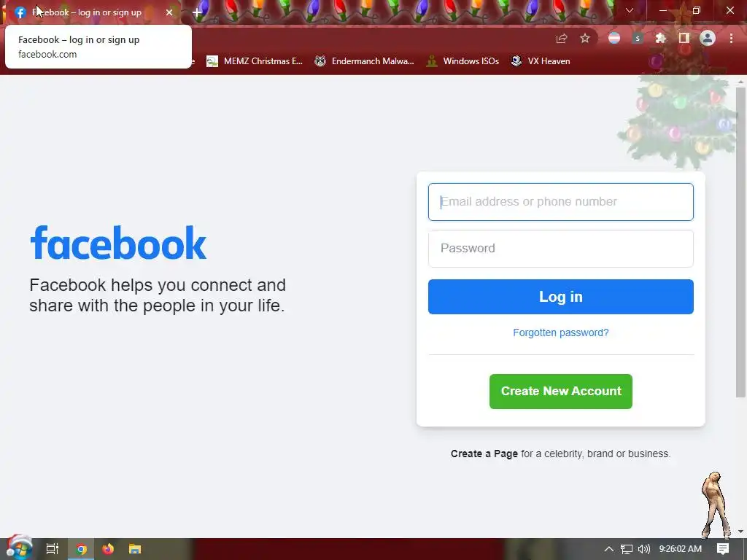The width and height of the screenshot is (747, 560).
Task: Open File Explorer from taskbar
Action: point(135,549)
